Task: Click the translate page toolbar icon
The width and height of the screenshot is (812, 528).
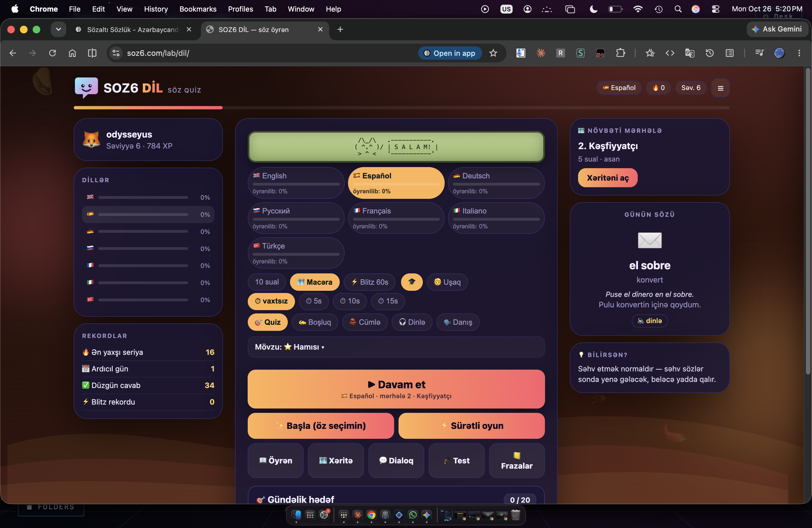Action: coord(690,53)
